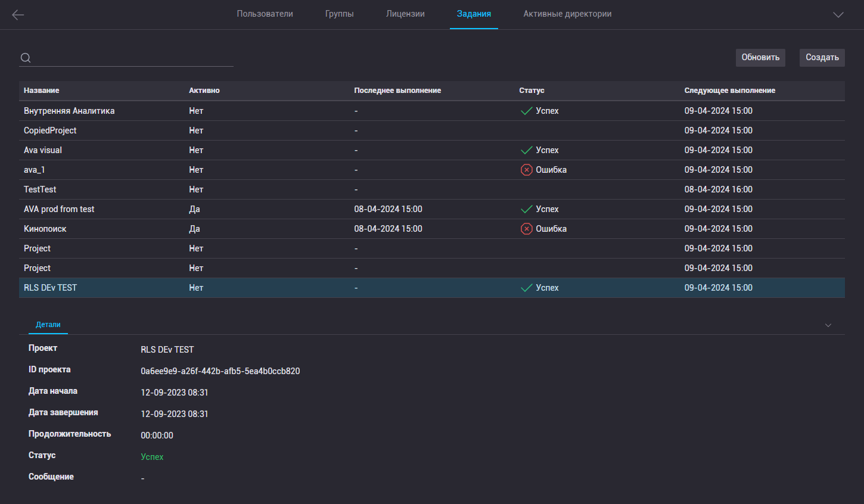Screen dimensions: 864x504
Task: Select the Ava visual task name
Action: point(43,150)
